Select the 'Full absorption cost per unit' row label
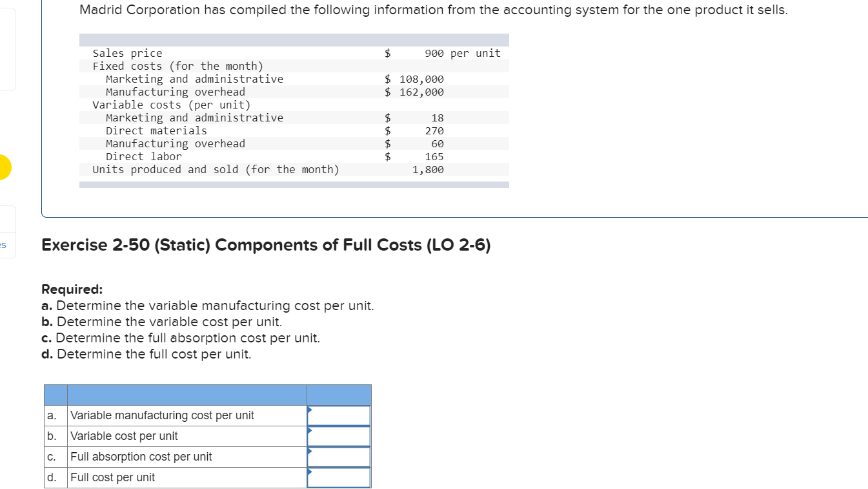868x489 pixels. pyautogui.click(x=141, y=457)
